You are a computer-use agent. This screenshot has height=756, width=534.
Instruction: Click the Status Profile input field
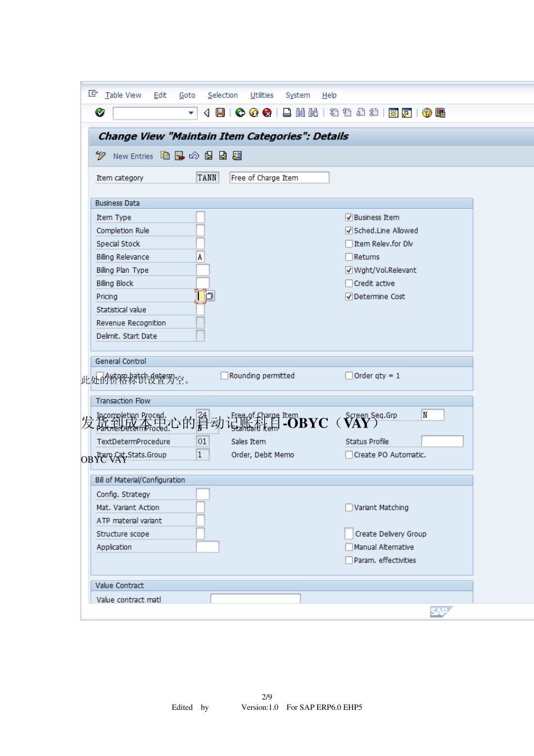pyautogui.click(x=442, y=441)
